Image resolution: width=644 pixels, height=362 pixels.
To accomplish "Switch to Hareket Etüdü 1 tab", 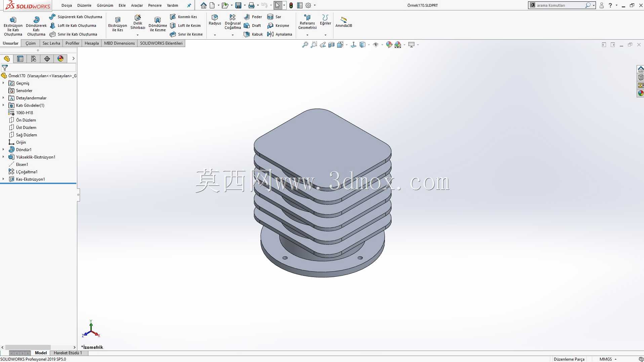I will pos(68,353).
